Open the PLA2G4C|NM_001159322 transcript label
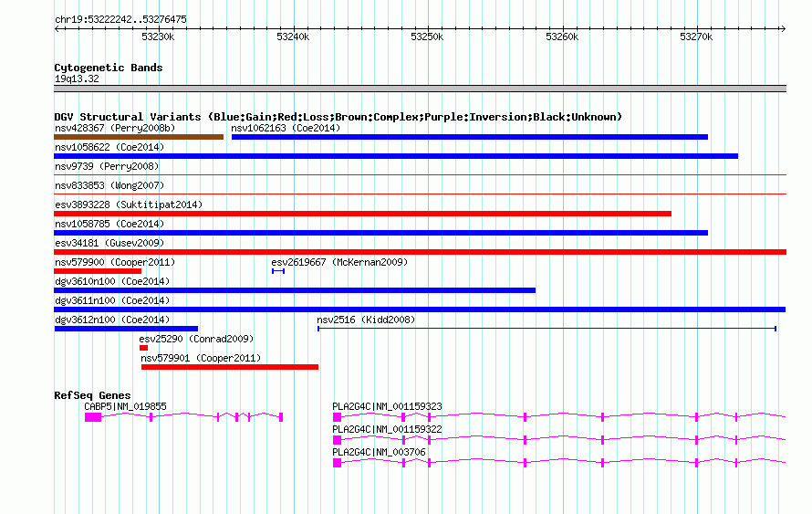 388,429
